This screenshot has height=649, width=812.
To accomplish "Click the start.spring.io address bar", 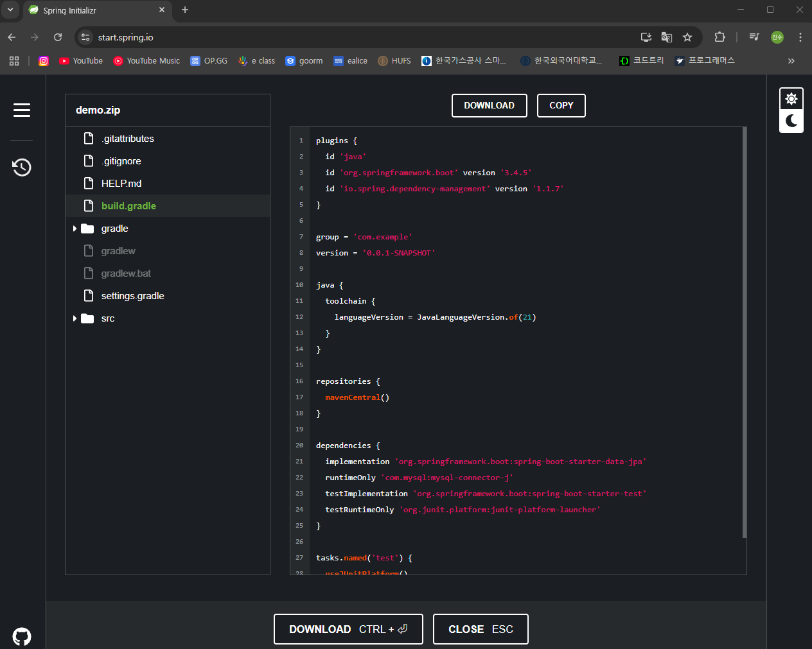I will [360, 37].
